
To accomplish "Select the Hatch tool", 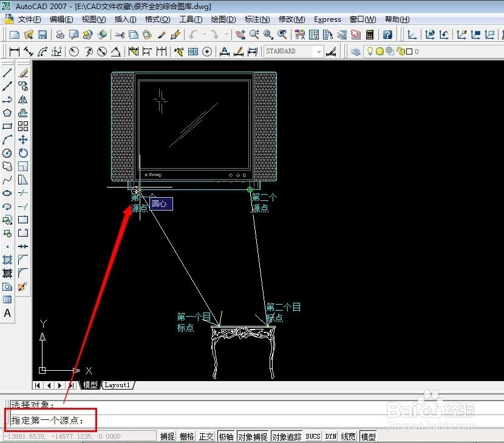I will [x=7, y=260].
